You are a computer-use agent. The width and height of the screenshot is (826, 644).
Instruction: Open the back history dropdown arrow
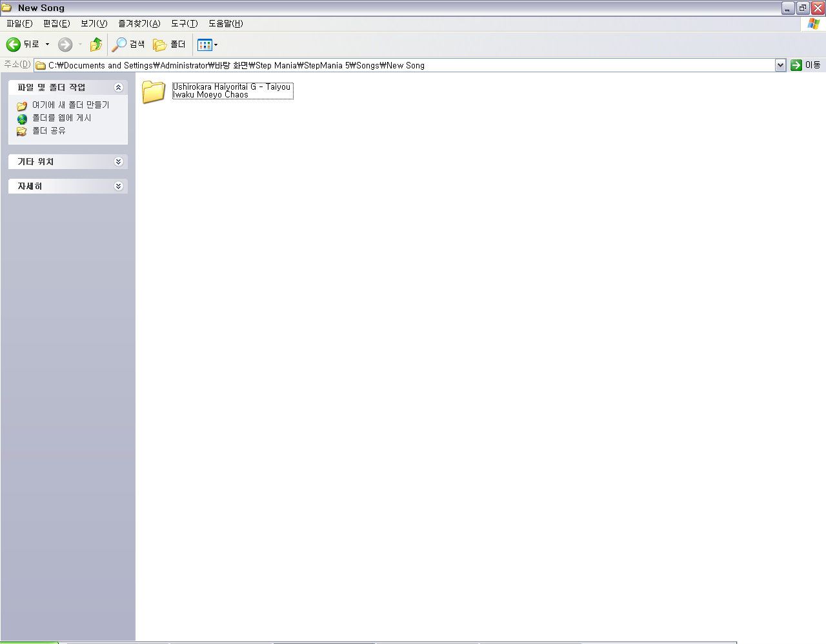[x=47, y=44]
